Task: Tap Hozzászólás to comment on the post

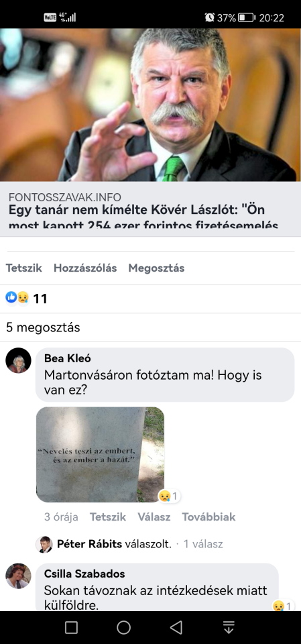Action: tap(85, 268)
